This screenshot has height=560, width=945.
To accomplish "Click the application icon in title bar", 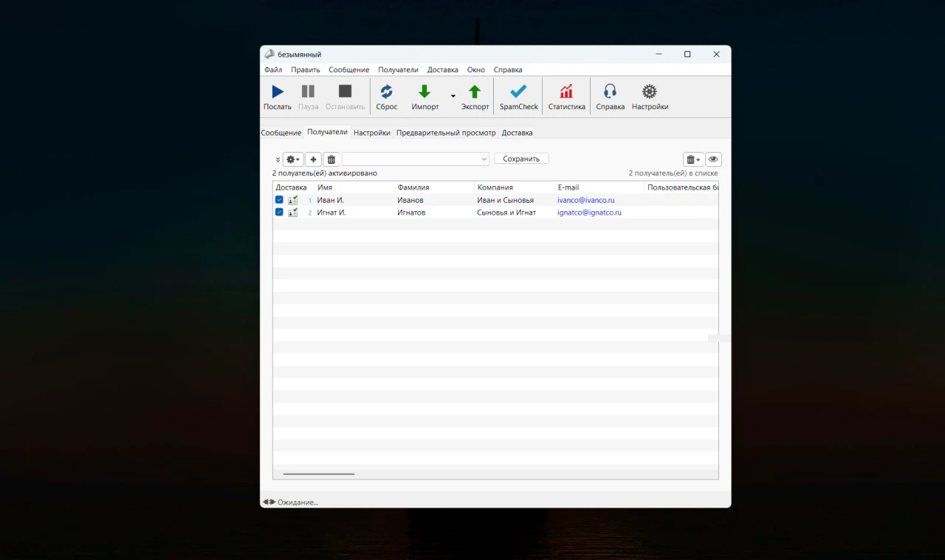I will (269, 54).
